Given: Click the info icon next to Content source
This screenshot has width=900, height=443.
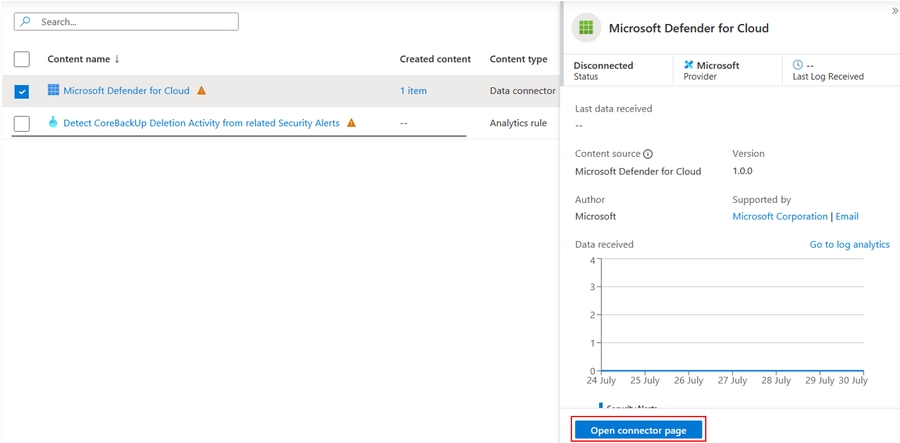Looking at the screenshot, I should click(648, 154).
